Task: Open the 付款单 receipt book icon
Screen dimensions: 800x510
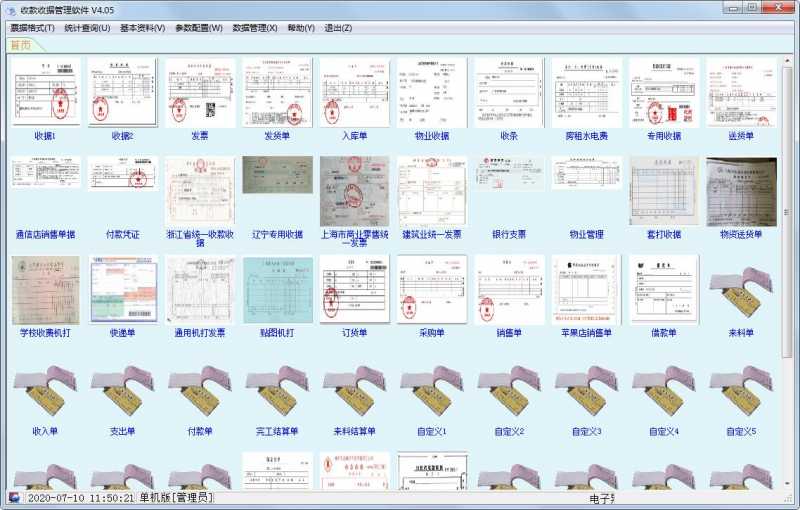Action: pyautogui.click(x=200, y=391)
